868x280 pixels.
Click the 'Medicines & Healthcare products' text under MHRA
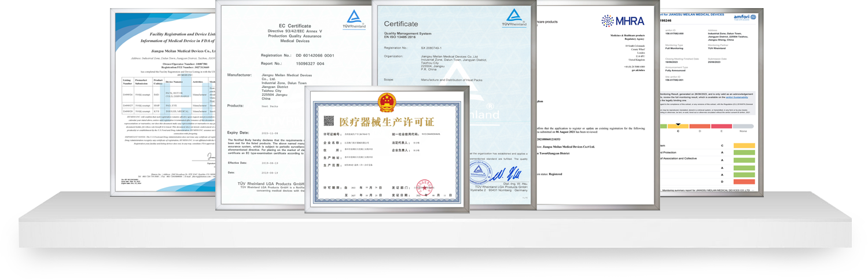[x=628, y=35]
